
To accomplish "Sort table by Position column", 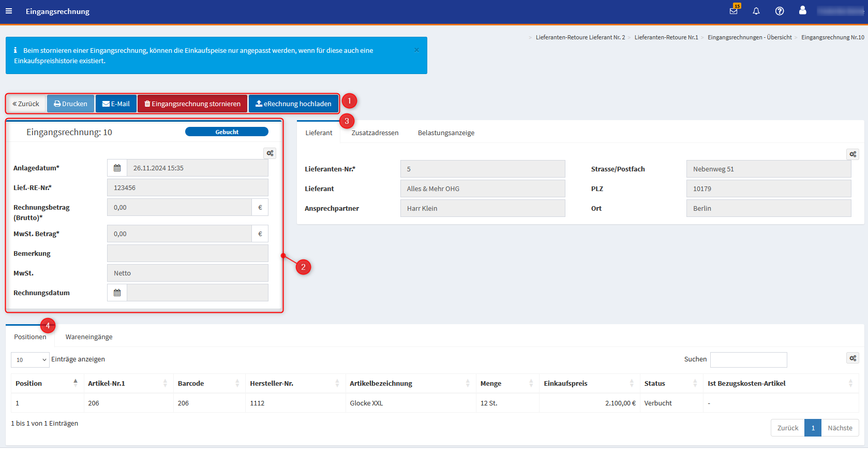I will click(x=47, y=384).
